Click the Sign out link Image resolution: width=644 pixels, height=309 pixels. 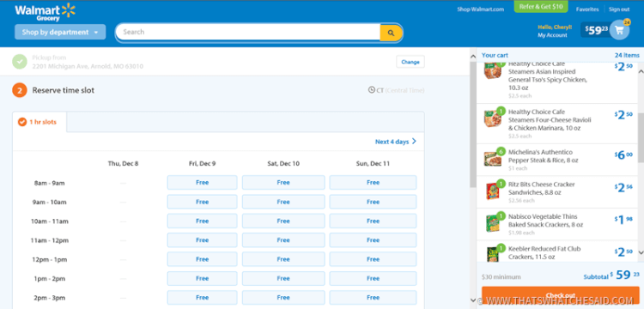point(619,9)
